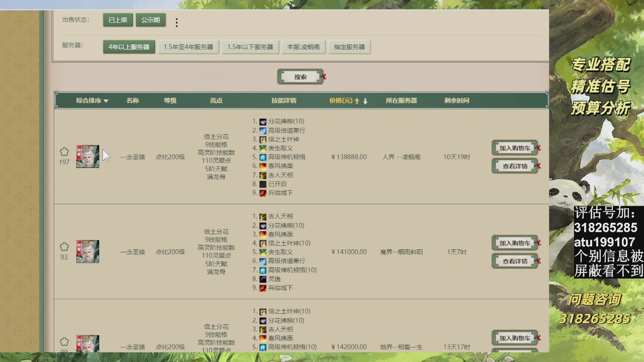Click 高级倍道兼行 skill icon in ¥138888.00 listing
The width and height of the screenshot is (644, 362).
coord(263,131)
